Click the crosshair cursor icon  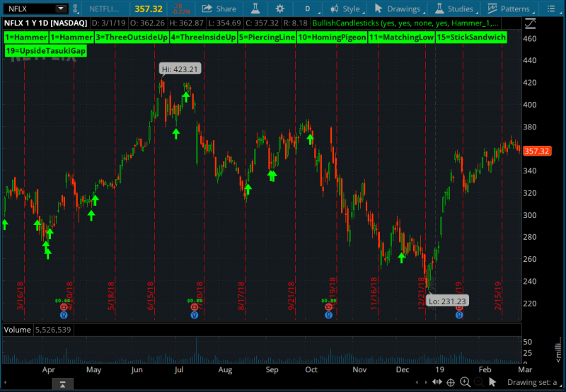451,382
